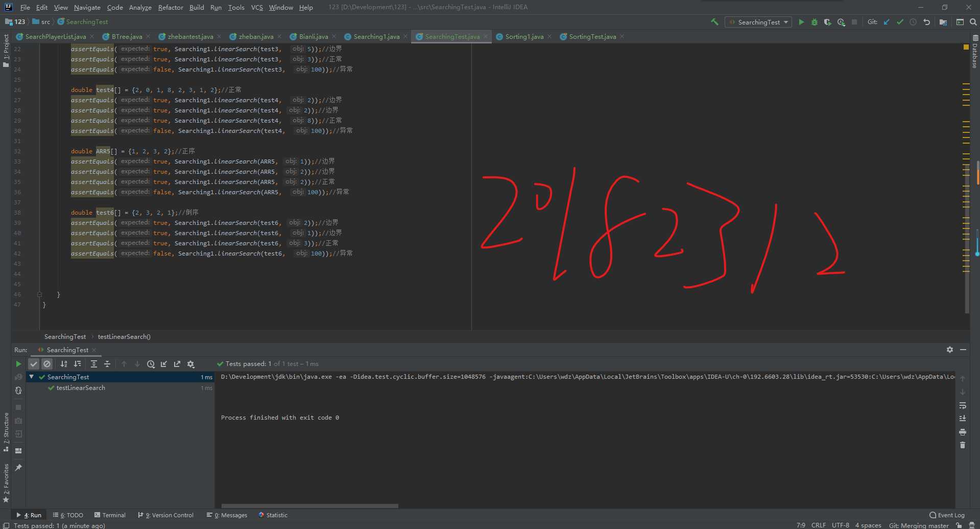Print console output icon
This screenshot has width=980, height=529.
point(963,432)
